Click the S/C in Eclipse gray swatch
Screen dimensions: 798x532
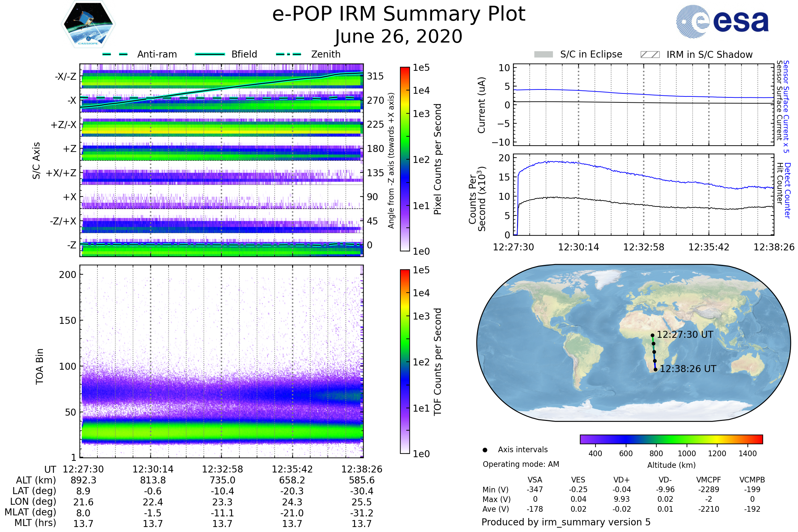pos(544,55)
